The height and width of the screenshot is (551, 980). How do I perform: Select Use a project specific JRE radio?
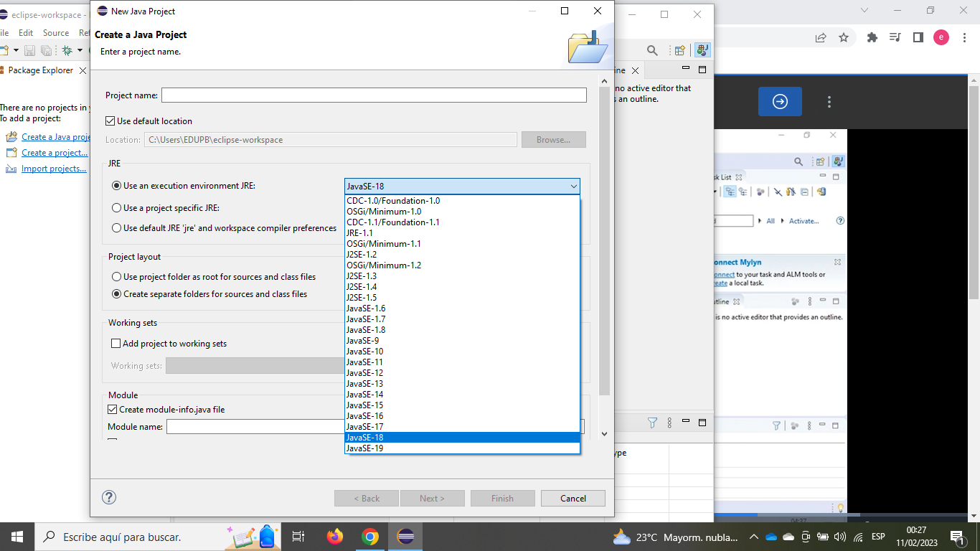[117, 208]
